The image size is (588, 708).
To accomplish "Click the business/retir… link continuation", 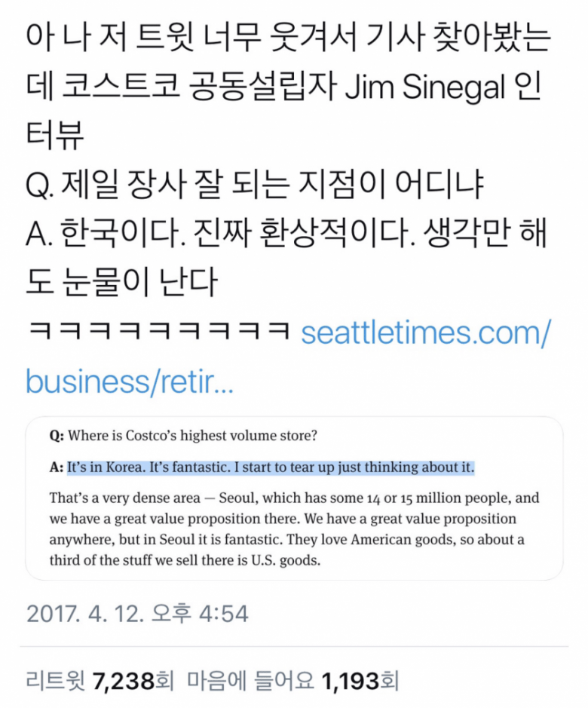I will [129, 382].
